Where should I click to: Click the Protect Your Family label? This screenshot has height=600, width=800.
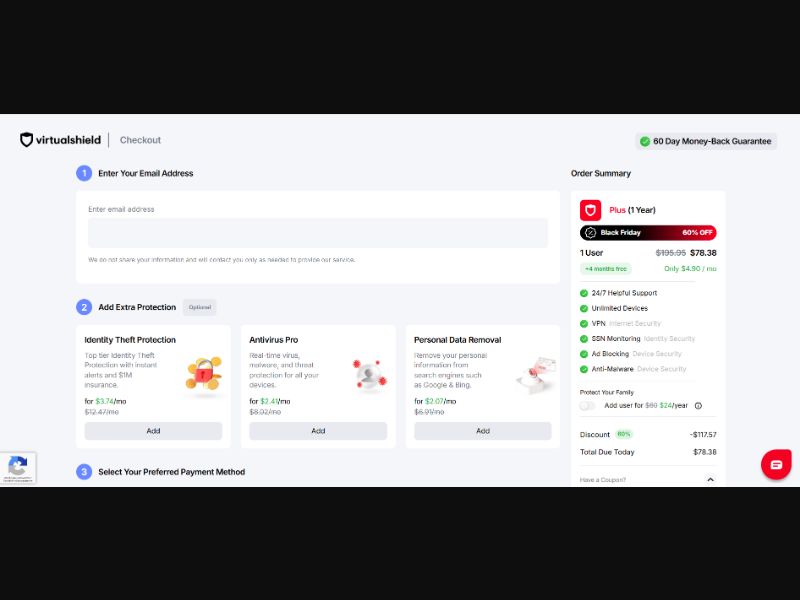[607, 392]
